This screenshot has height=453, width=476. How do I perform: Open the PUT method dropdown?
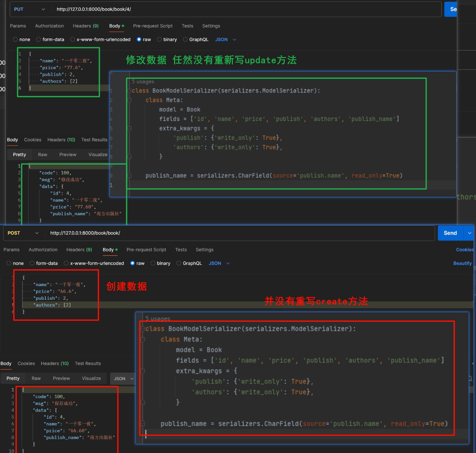coord(29,9)
